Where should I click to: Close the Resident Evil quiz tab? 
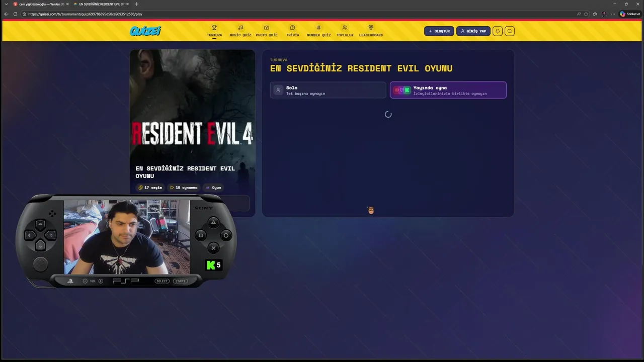127,4
